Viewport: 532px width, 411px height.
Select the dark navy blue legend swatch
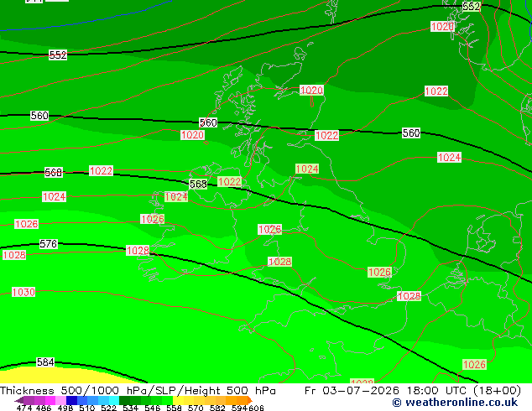71,400
